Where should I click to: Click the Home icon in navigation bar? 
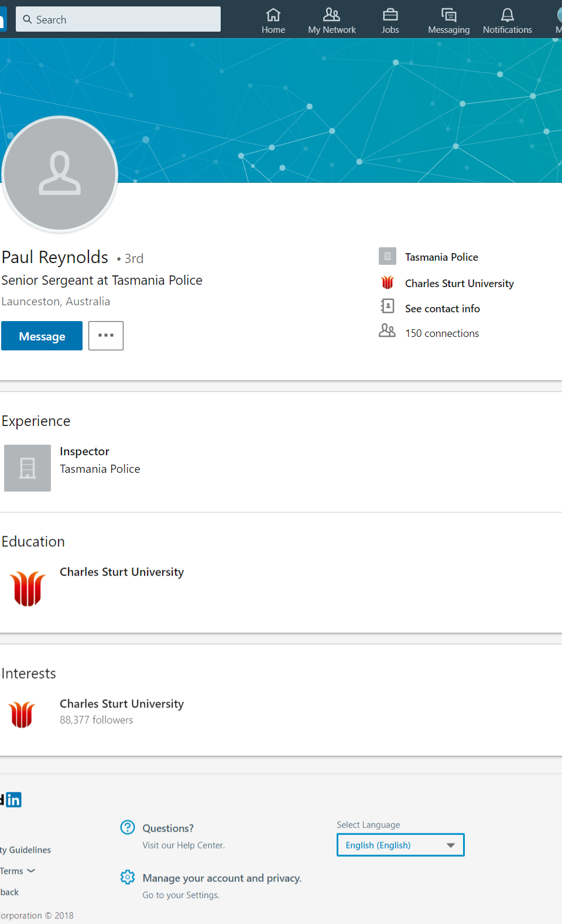pos(273,15)
